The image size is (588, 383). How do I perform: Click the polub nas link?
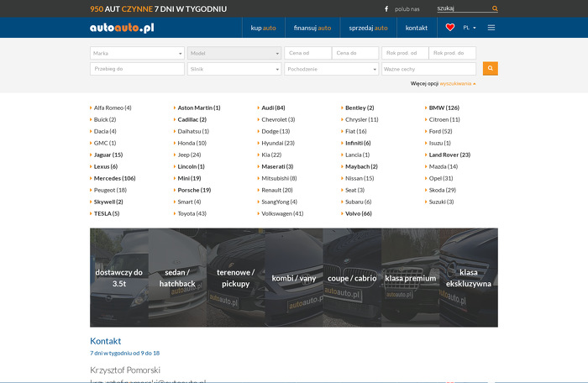tap(407, 9)
